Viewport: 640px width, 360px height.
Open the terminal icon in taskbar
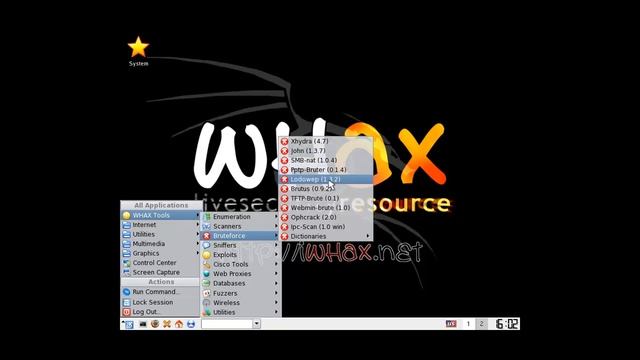143,324
